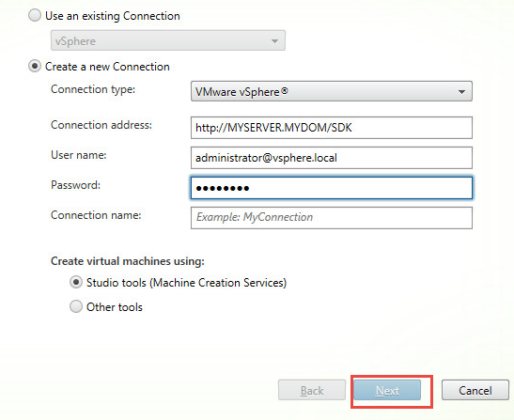
Task: Select the Create a new Connection radio button
Action: click(35, 66)
